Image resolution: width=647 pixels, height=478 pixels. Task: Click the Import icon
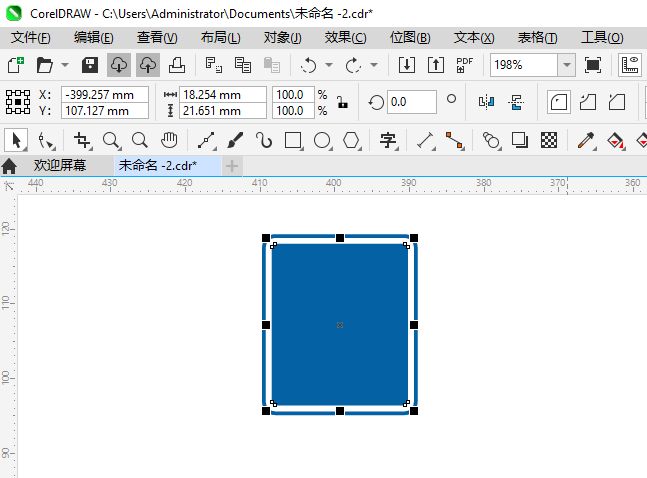coord(406,65)
